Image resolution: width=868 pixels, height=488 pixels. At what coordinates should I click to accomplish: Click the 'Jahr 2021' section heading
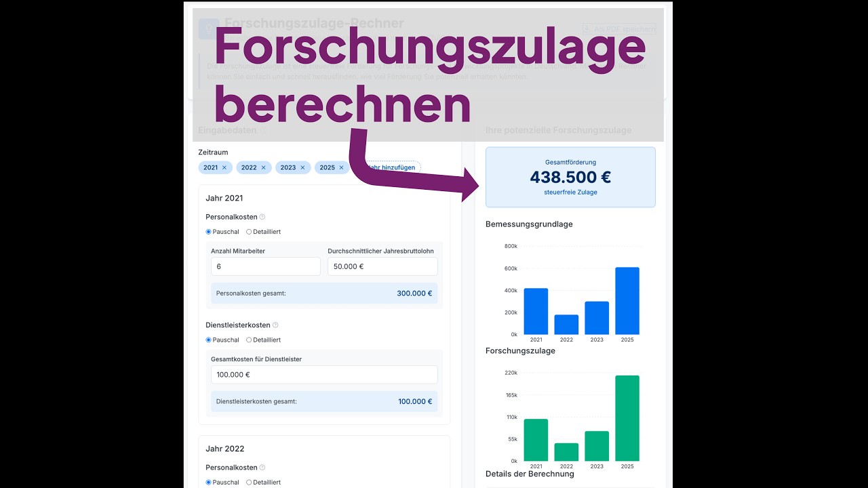[224, 199]
